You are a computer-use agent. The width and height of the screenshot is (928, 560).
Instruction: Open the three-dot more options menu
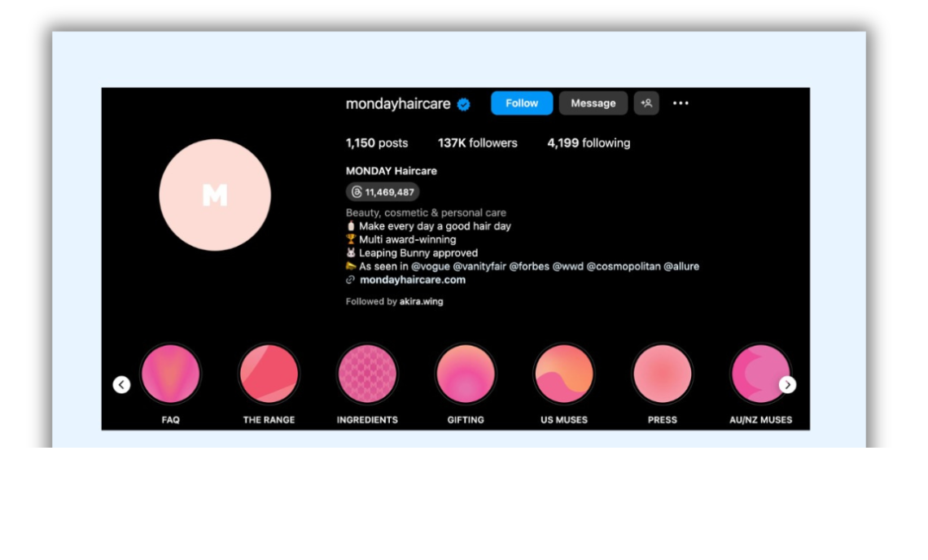681,103
